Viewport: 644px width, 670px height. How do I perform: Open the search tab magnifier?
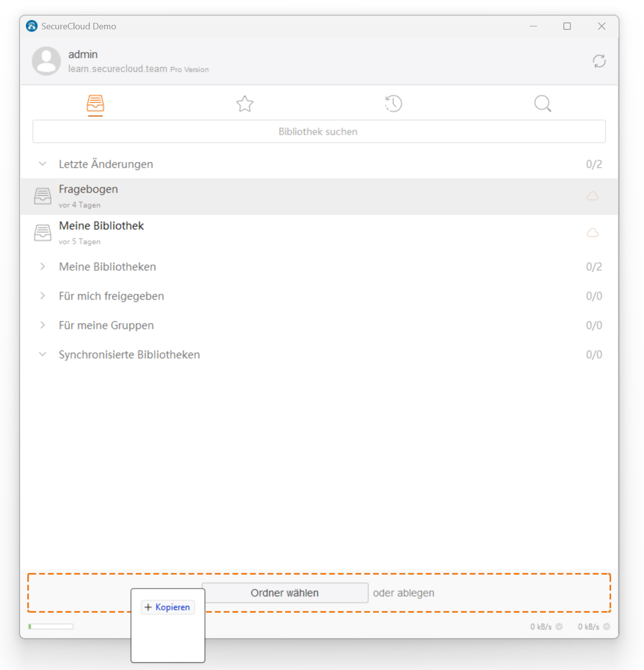pos(542,104)
